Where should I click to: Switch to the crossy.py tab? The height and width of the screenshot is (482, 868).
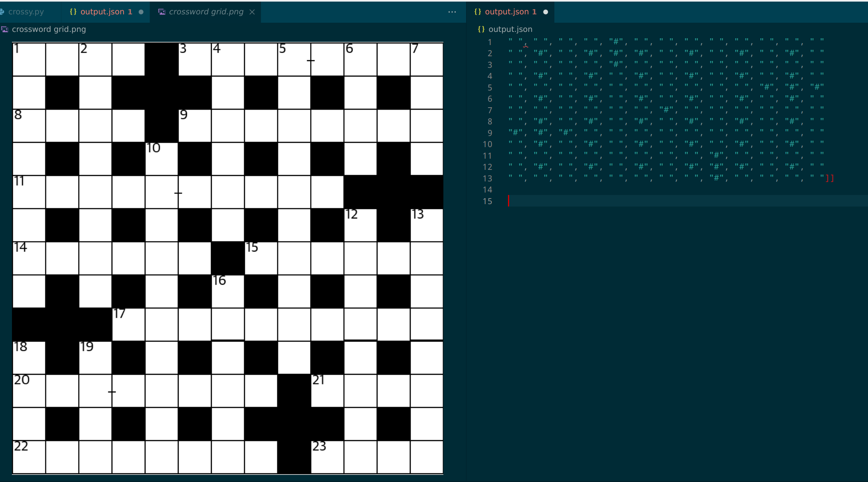pos(26,12)
